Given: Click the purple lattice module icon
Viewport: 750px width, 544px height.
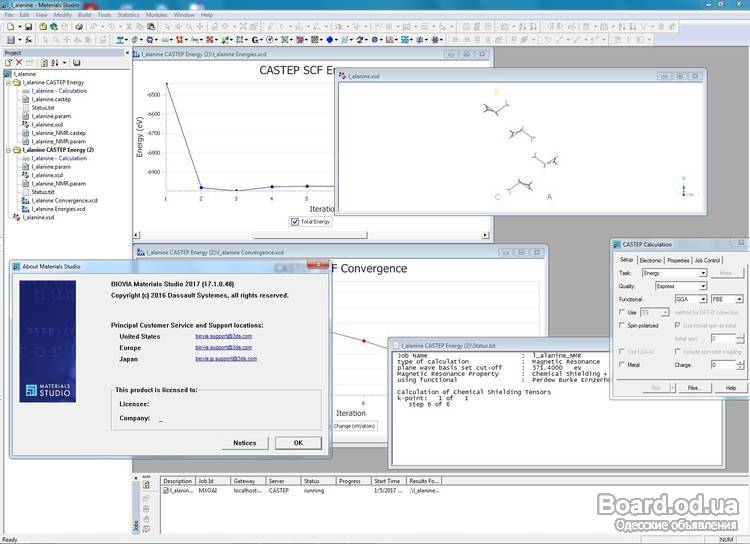Looking at the screenshot, I should (300, 40).
